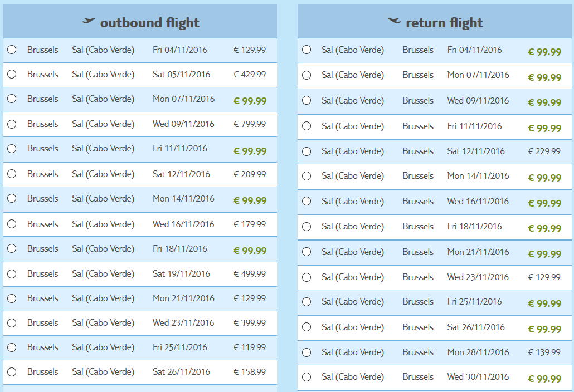Select outbound flight Fri 04/11/2016 radio button

tap(12, 50)
